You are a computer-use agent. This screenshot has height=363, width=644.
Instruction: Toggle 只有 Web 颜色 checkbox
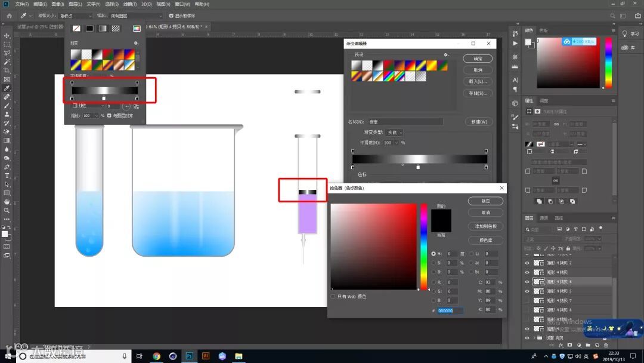pyautogui.click(x=333, y=296)
